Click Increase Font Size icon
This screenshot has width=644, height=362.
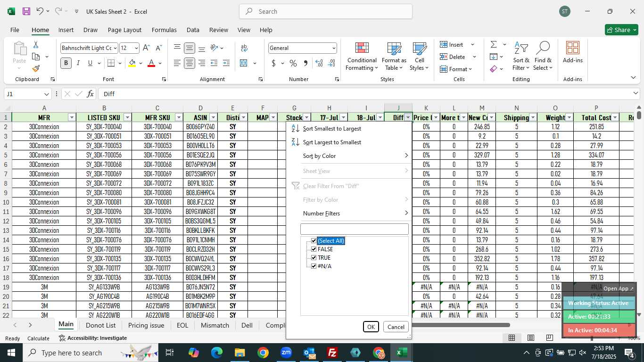(146, 48)
